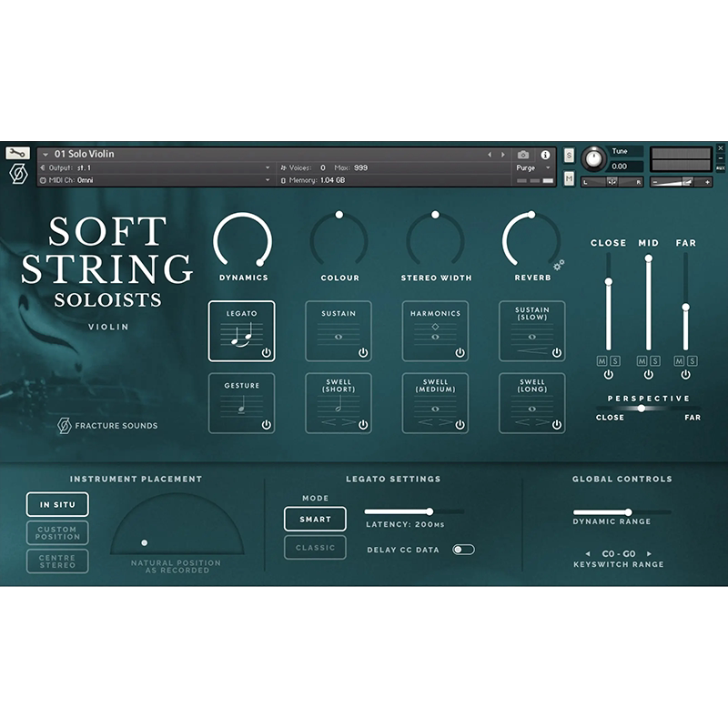Viewport: 728px width, 728px height.
Task: Set legato mode to Smart
Action: point(315,519)
